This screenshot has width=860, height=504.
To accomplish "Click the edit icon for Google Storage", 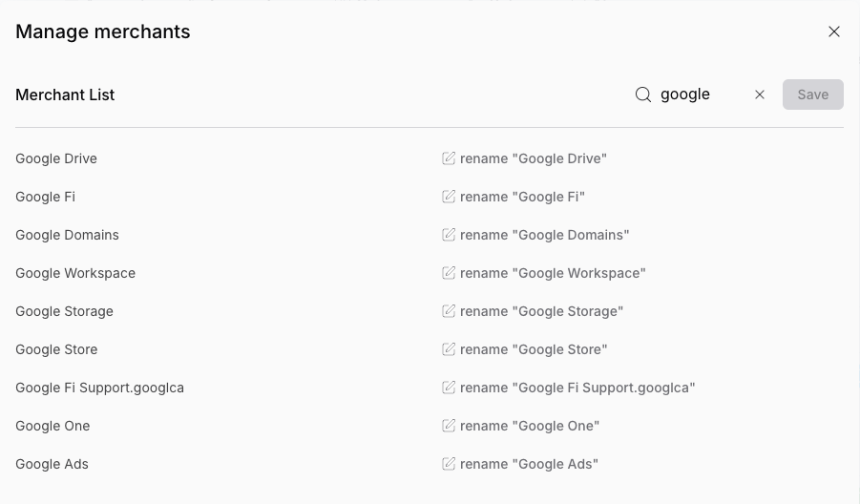I will tap(449, 311).
